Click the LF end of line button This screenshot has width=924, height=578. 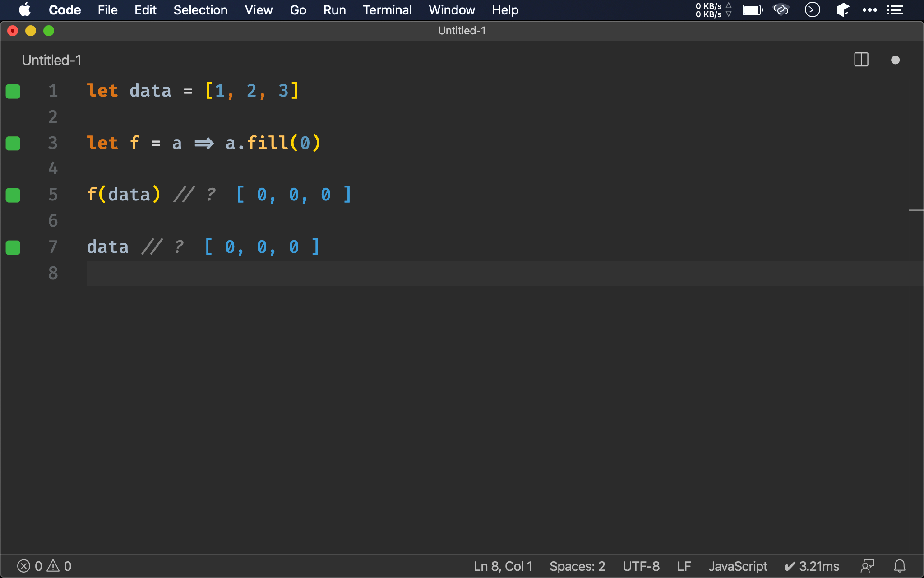click(684, 566)
